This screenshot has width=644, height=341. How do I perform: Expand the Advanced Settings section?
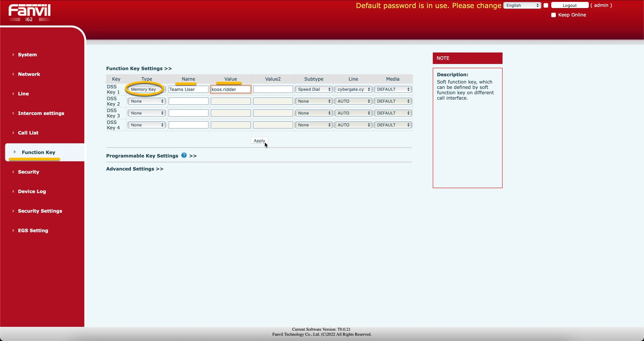[135, 169]
